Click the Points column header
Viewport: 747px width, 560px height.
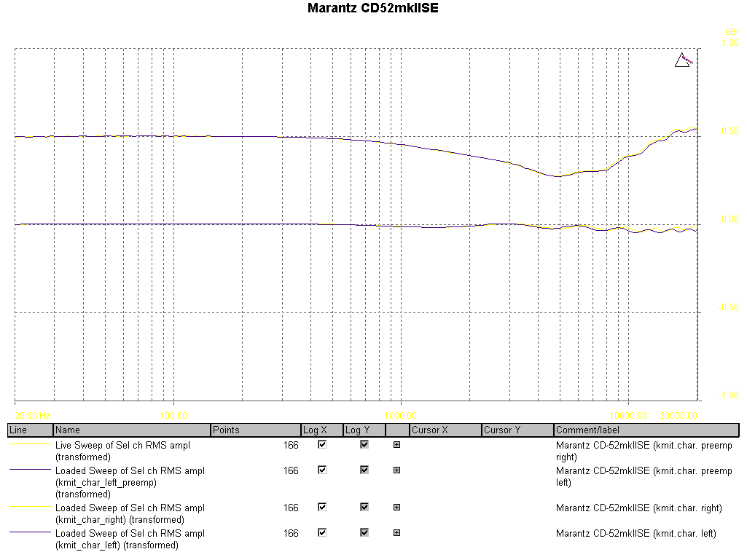256,430
